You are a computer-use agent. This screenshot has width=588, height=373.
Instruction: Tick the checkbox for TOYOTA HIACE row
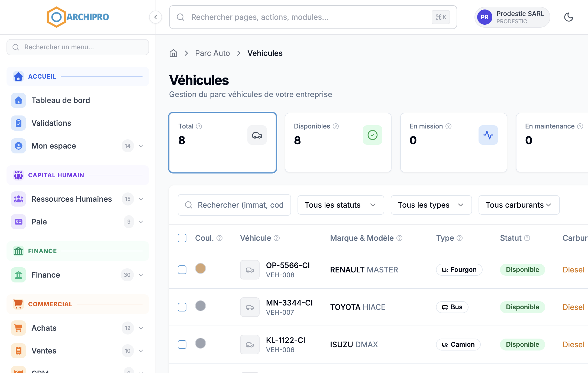[182, 307]
